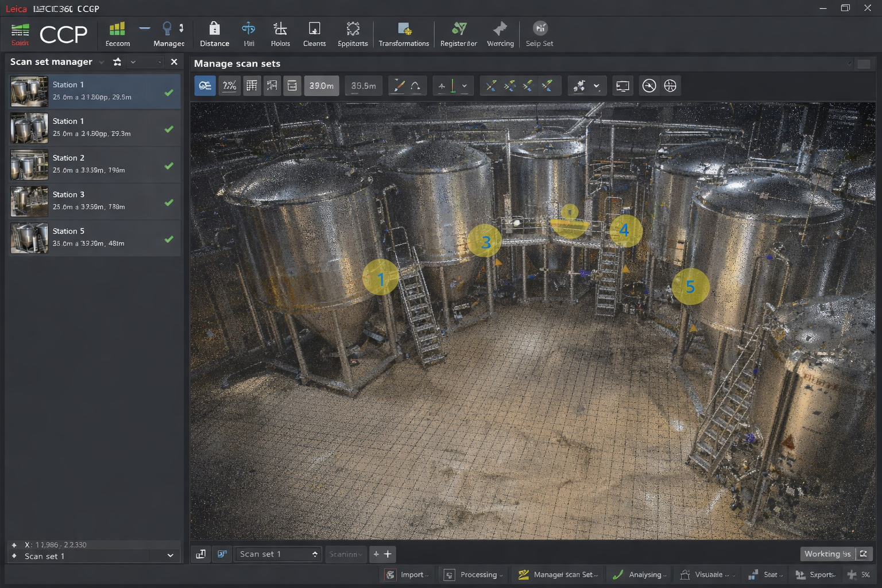
Task: Click the Import button in bottom bar
Action: 407,575
